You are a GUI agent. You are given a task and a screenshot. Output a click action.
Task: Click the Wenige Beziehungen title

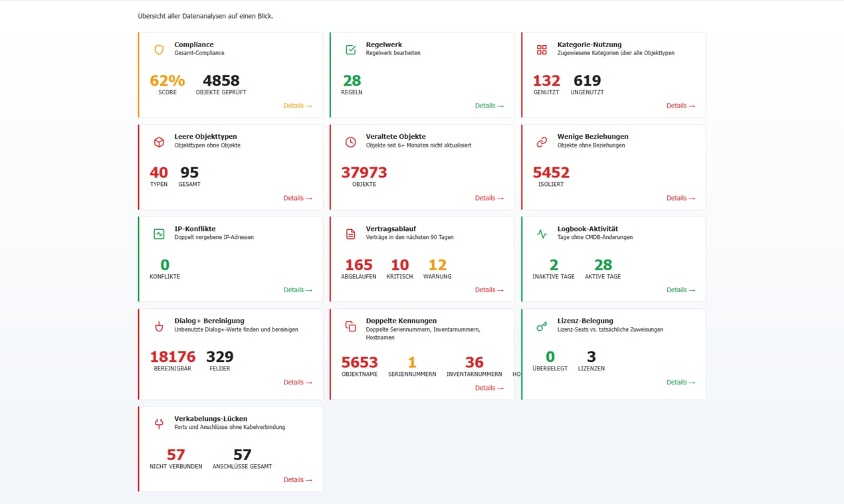coord(593,136)
